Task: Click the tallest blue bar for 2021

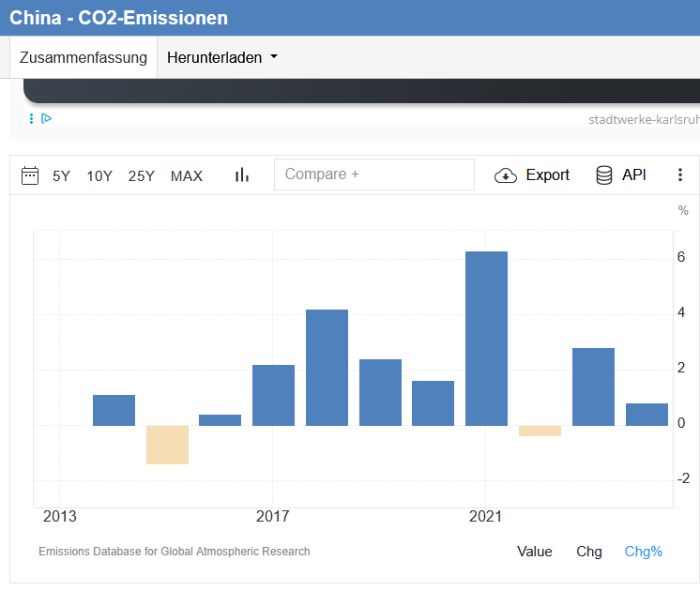Action: [x=486, y=338]
